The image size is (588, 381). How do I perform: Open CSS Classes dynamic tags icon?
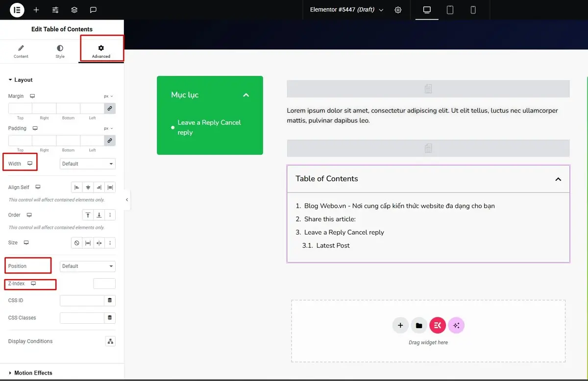point(110,318)
